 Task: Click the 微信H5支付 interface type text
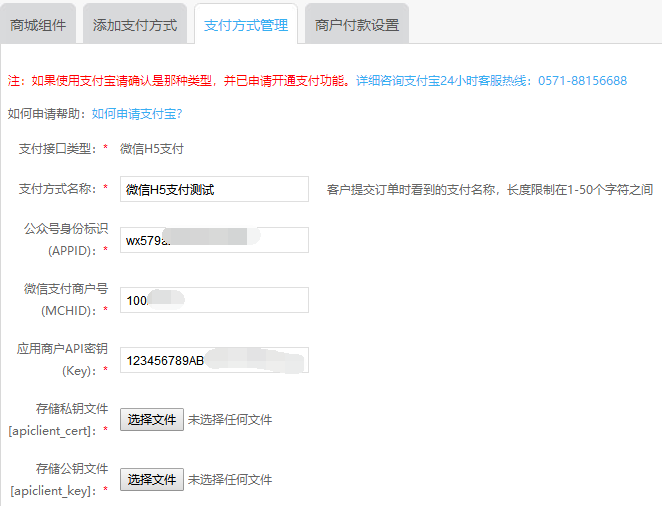tap(152, 149)
